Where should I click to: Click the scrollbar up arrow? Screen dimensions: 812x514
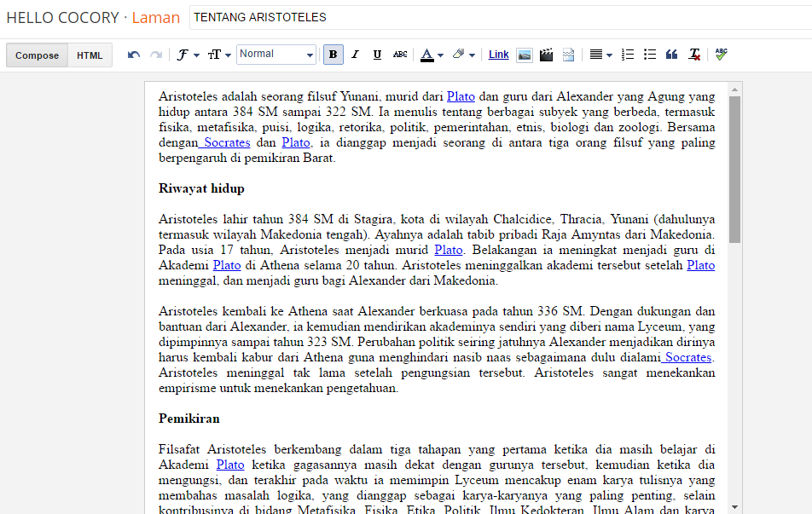coord(734,90)
